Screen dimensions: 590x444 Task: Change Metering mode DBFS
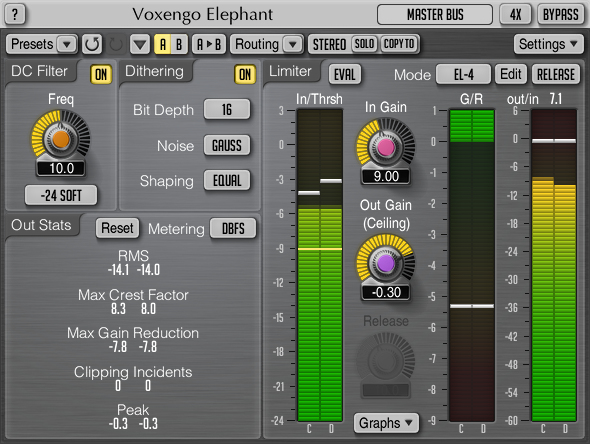coord(233,228)
